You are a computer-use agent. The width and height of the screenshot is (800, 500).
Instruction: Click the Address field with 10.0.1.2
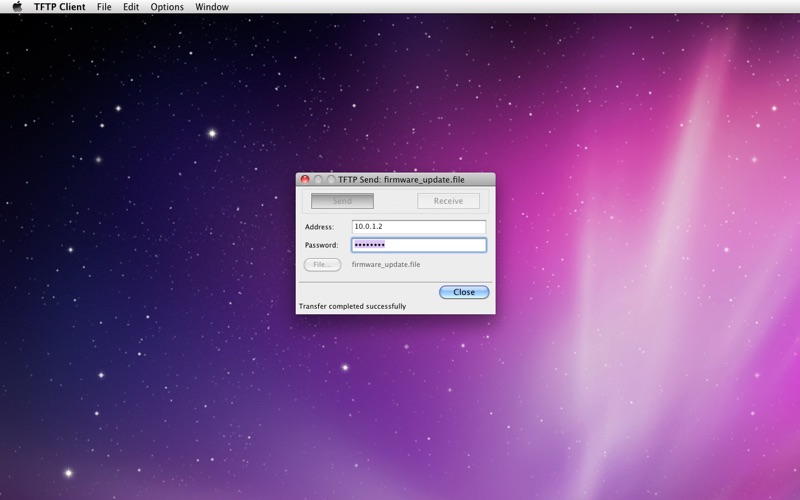pos(419,227)
